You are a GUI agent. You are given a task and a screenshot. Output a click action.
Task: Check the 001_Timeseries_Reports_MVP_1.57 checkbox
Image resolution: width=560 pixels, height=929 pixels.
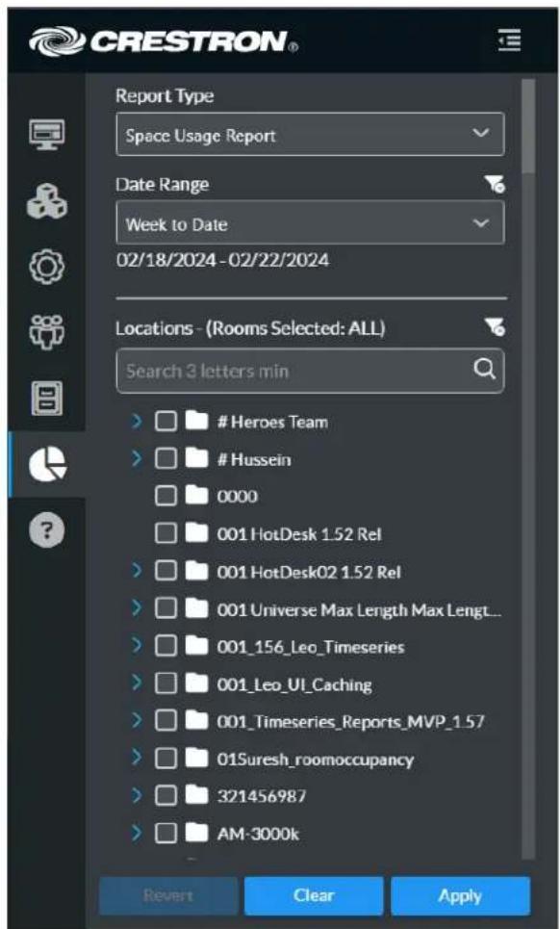(165, 721)
